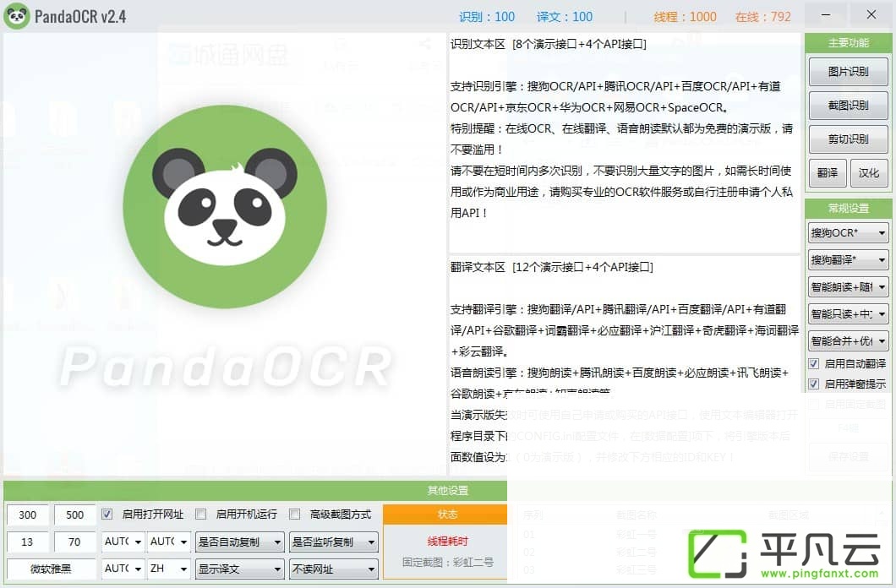Click the 翻译 button
The width and height of the screenshot is (896, 588).
click(828, 173)
